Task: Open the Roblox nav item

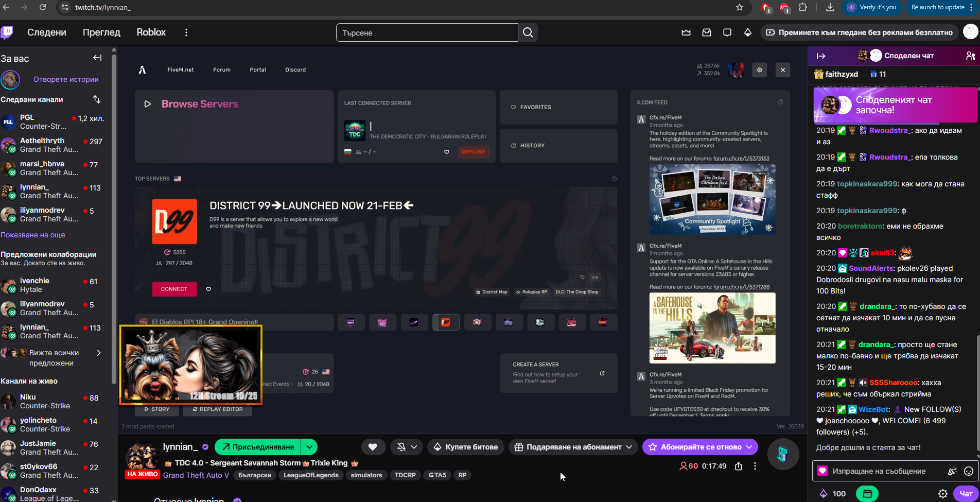Action: pos(151,32)
